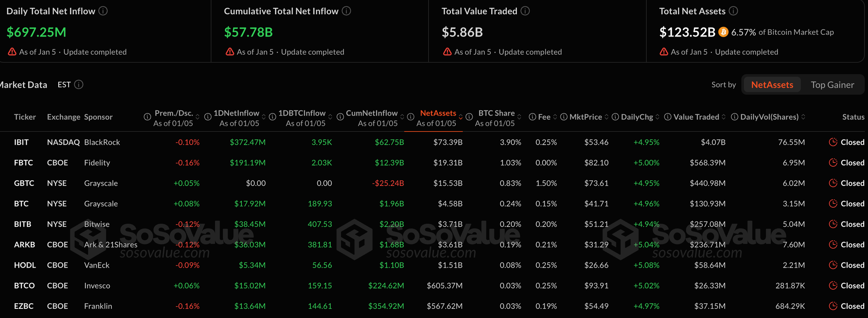
Task: Click the info icon beside Prem./Dsc. header
Action: [x=147, y=116]
